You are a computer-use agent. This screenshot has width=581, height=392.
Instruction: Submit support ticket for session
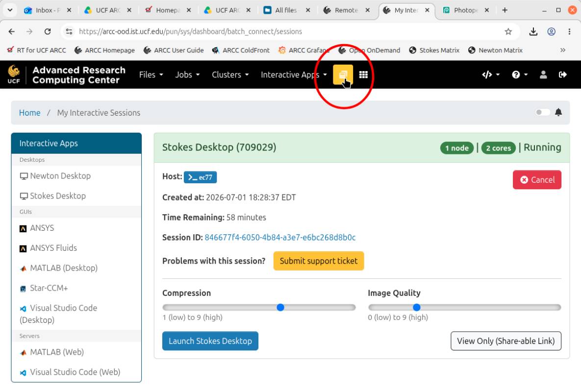(319, 261)
